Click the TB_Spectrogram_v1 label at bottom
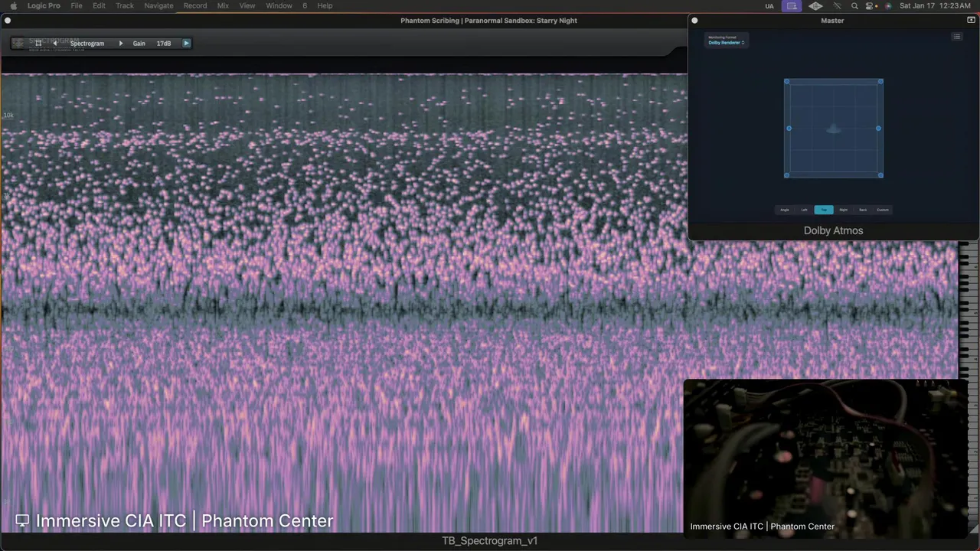This screenshot has width=980, height=551. (489, 540)
